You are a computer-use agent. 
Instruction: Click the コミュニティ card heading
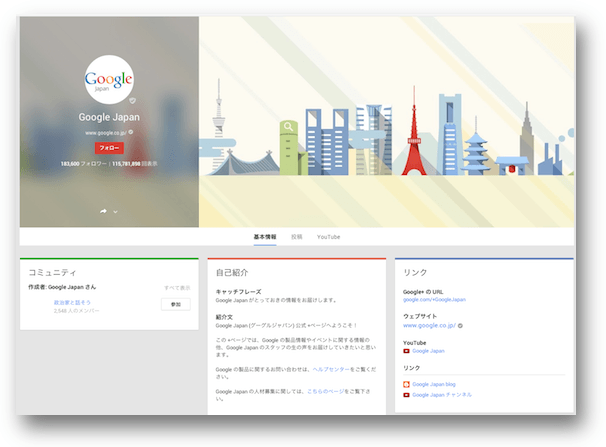(x=52, y=272)
